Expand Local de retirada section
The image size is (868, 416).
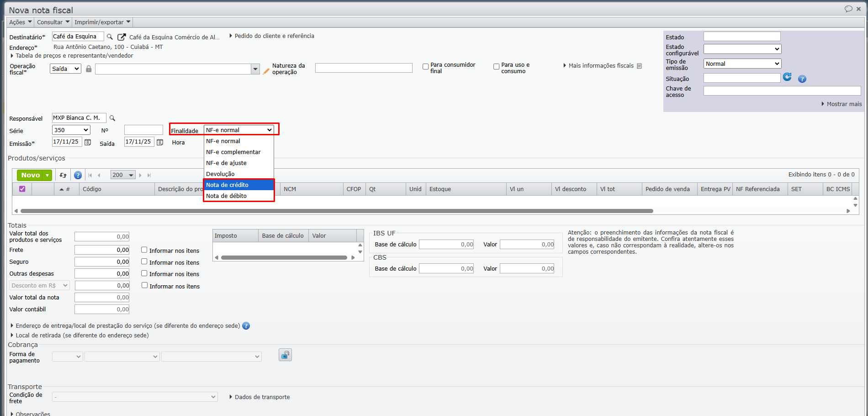[x=79, y=336]
